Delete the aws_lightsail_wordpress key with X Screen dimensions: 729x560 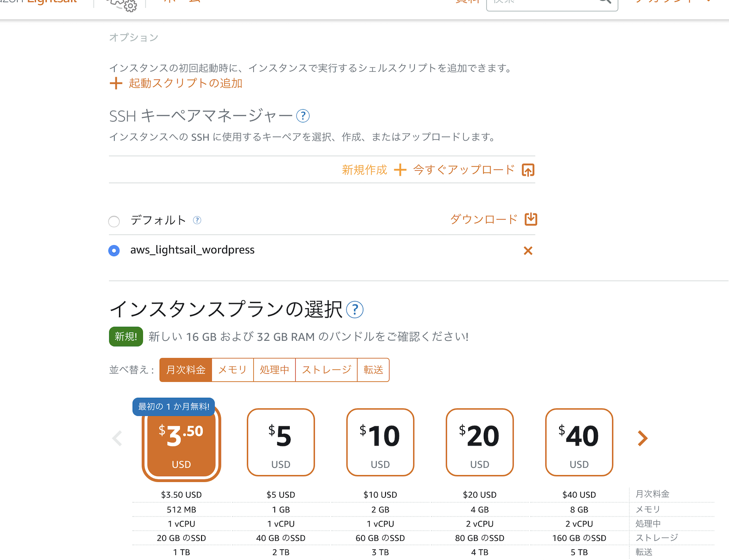pyautogui.click(x=528, y=251)
